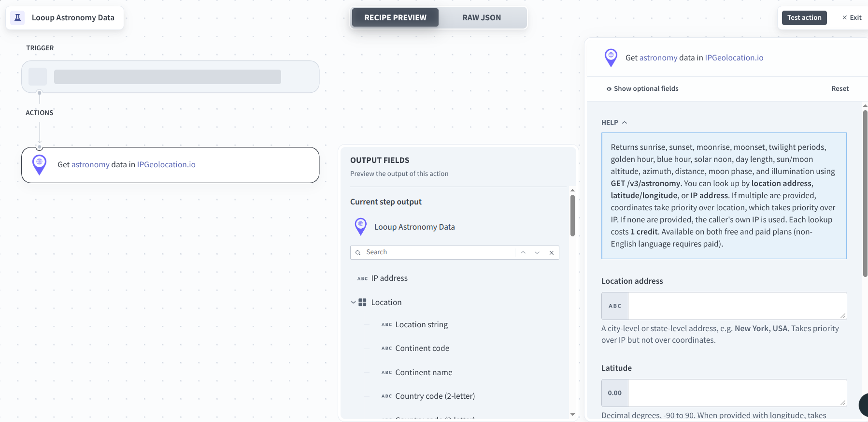Viewport: 868px width, 422px height.
Task: Click the output fields scroll-up arrow
Action: click(x=572, y=190)
